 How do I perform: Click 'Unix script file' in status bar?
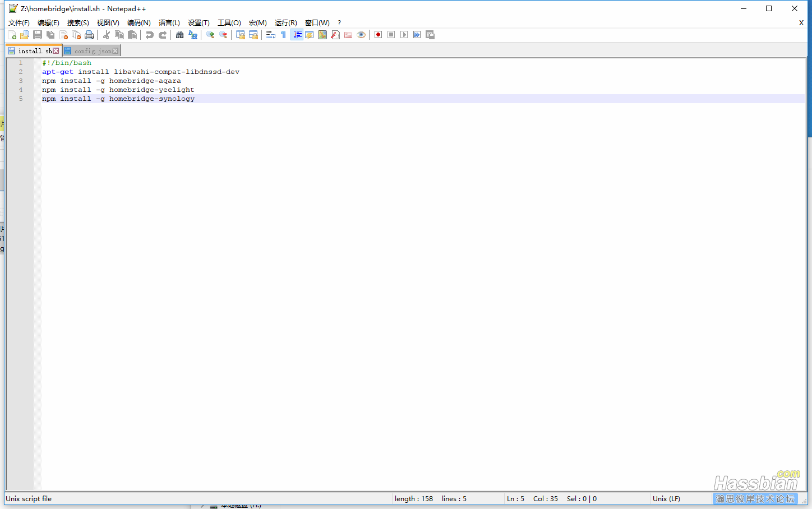tap(29, 498)
